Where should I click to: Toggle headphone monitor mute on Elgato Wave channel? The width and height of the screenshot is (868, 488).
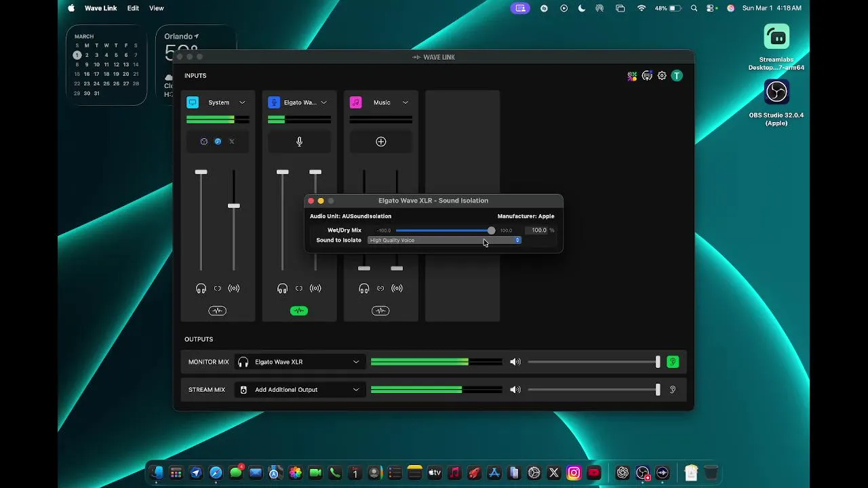(282, 289)
